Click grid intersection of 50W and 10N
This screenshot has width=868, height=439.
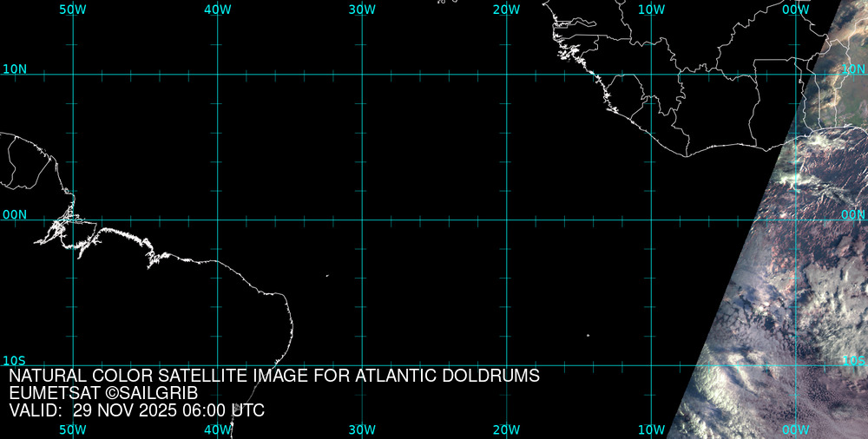click(73, 75)
